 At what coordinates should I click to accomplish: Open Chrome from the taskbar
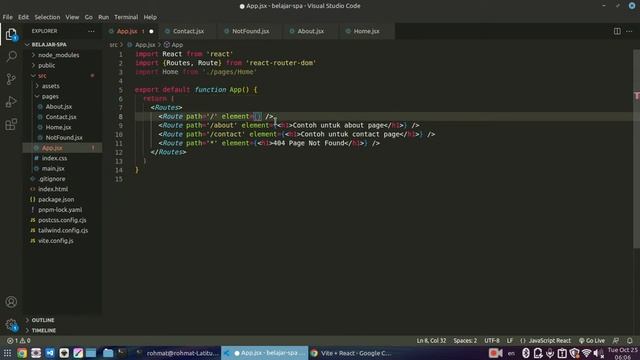pyautogui.click(x=22, y=353)
